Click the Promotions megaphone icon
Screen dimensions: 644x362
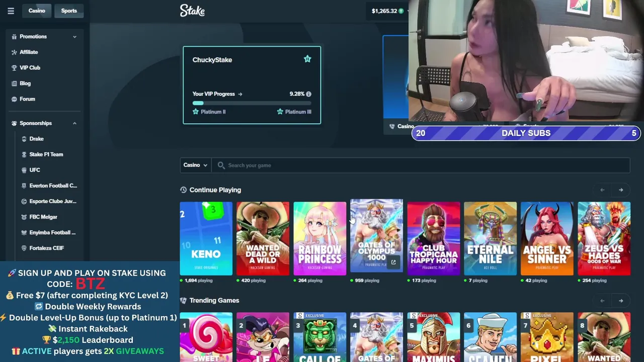14,37
